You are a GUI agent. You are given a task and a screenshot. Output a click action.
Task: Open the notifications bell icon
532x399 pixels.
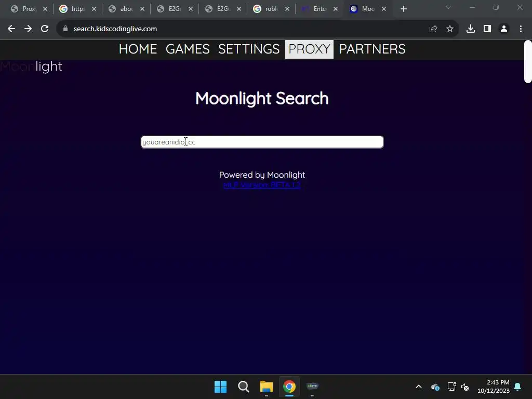[518, 387]
